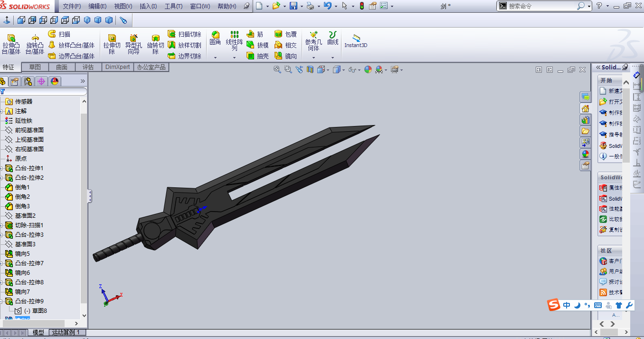644x339 pixels.
Task: Select the 拔模 draft feature
Action: [257, 45]
